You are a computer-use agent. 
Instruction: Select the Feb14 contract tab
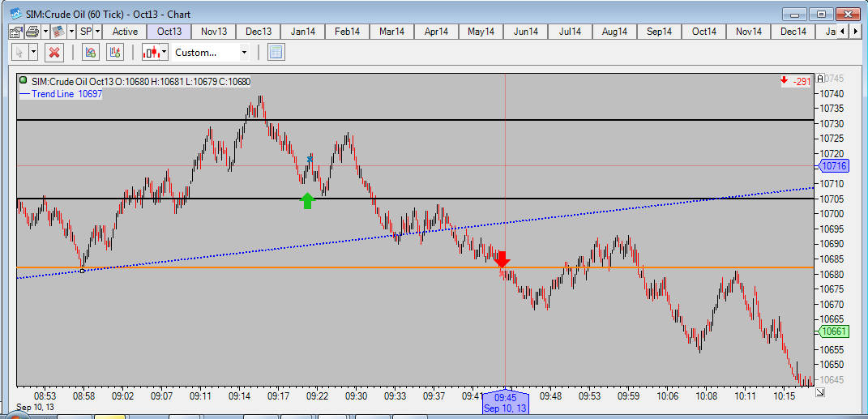(347, 32)
